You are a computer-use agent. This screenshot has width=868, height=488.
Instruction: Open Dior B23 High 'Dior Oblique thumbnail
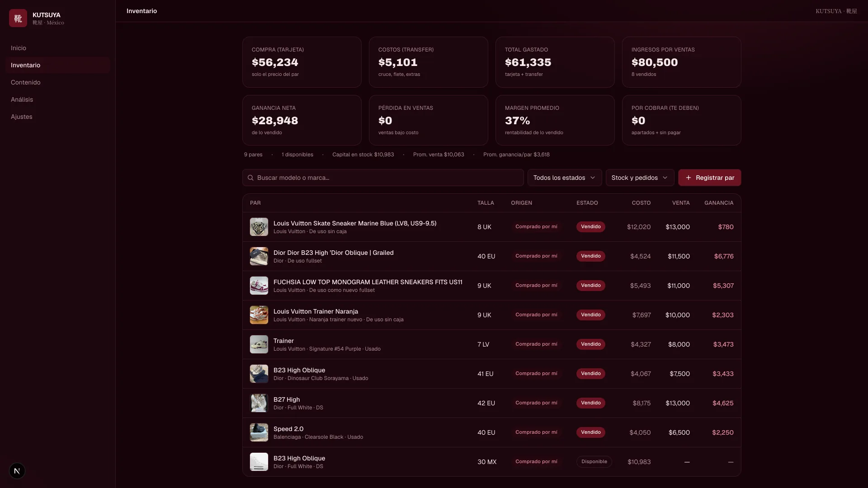259,256
